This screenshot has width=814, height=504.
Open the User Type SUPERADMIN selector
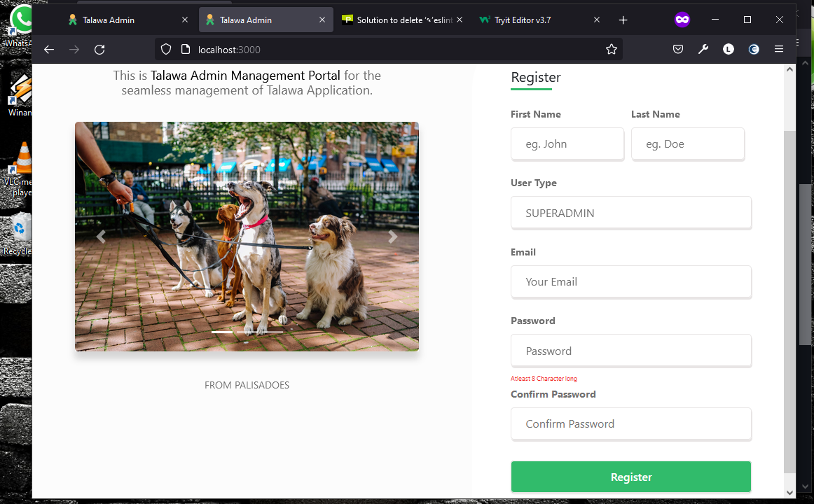tap(630, 213)
